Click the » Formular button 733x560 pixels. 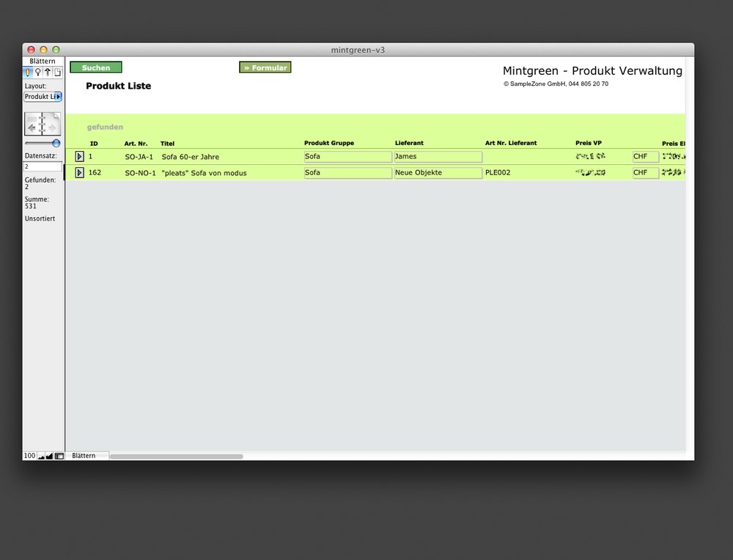coord(265,67)
